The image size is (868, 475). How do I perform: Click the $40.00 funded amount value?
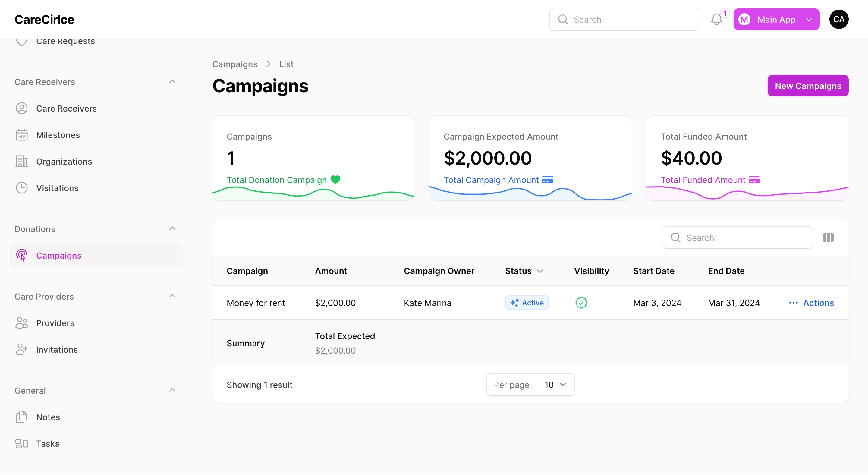pyautogui.click(x=691, y=158)
